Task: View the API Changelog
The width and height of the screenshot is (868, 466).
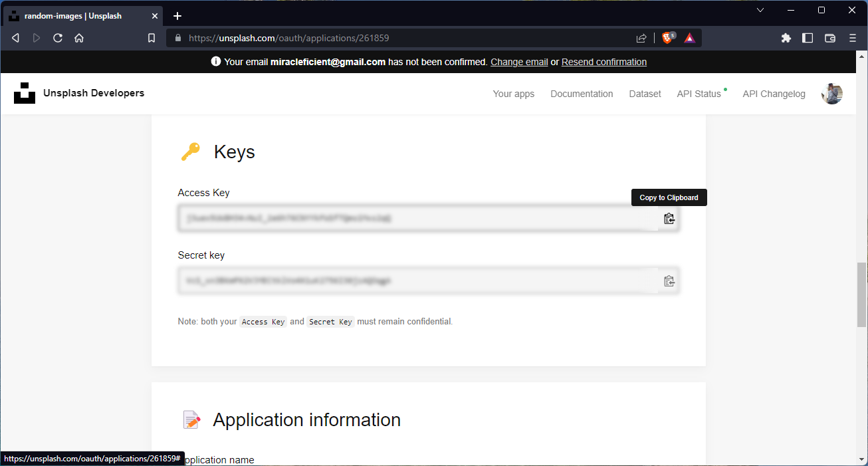Action: point(774,94)
